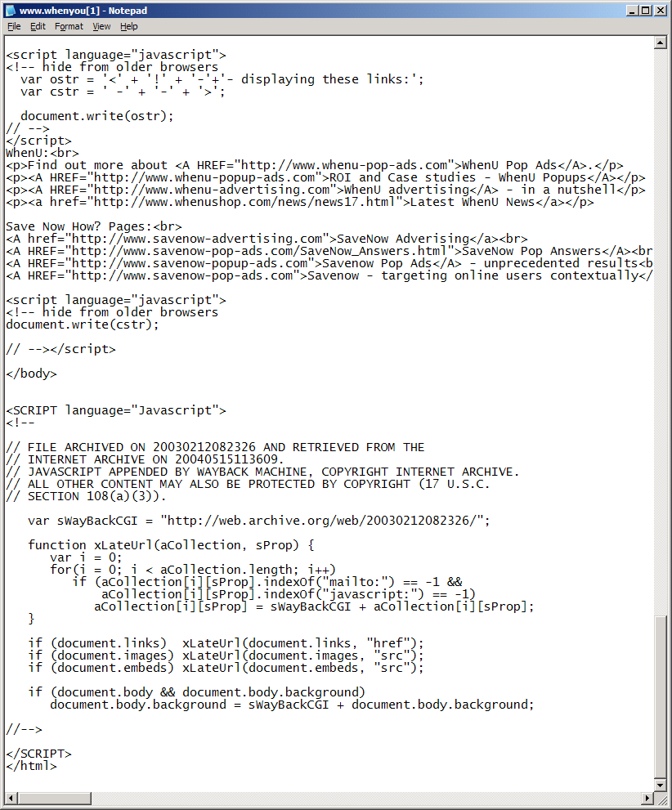Open the View menu
The width and height of the screenshot is (672, 810).
[x=101, y=26]
